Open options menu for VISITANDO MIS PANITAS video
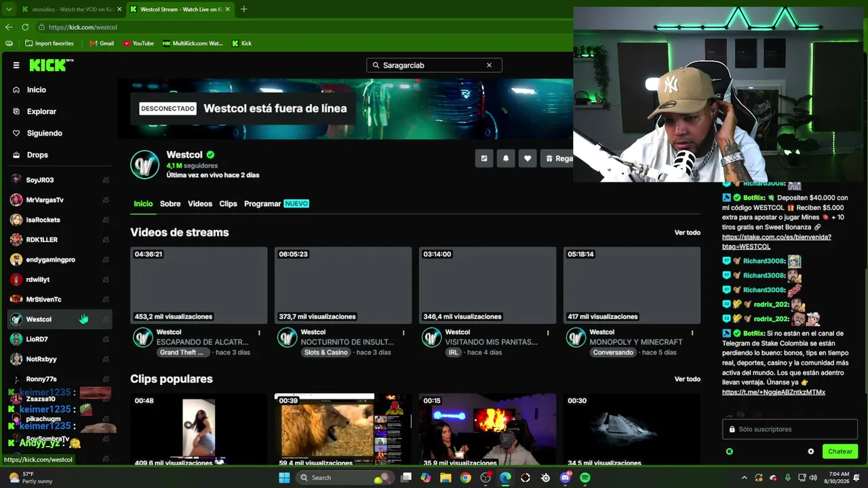This screenshot has width=868, height=488. [548, 333]
